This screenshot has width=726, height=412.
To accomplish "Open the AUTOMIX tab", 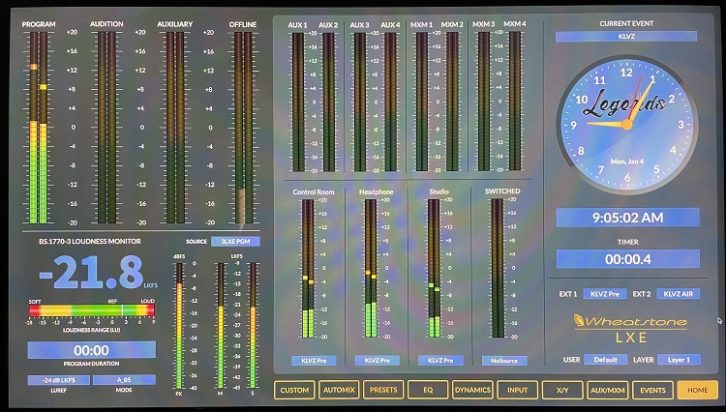I will point(339,390).
